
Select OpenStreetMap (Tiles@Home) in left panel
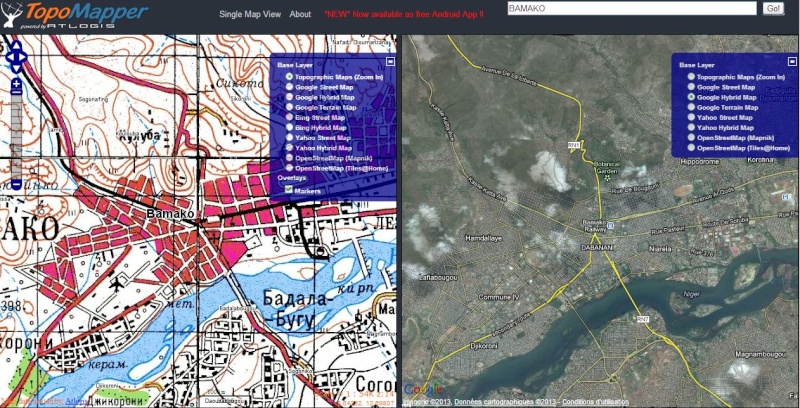[289, 168]
